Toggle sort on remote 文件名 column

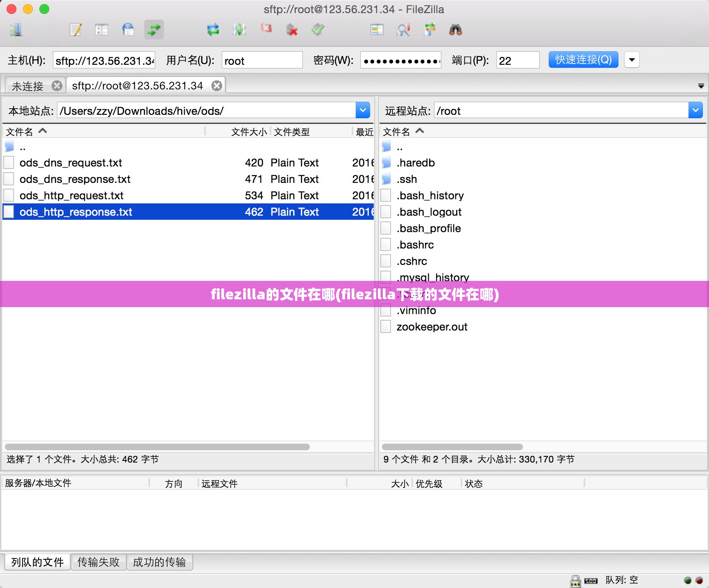(543, 131)
